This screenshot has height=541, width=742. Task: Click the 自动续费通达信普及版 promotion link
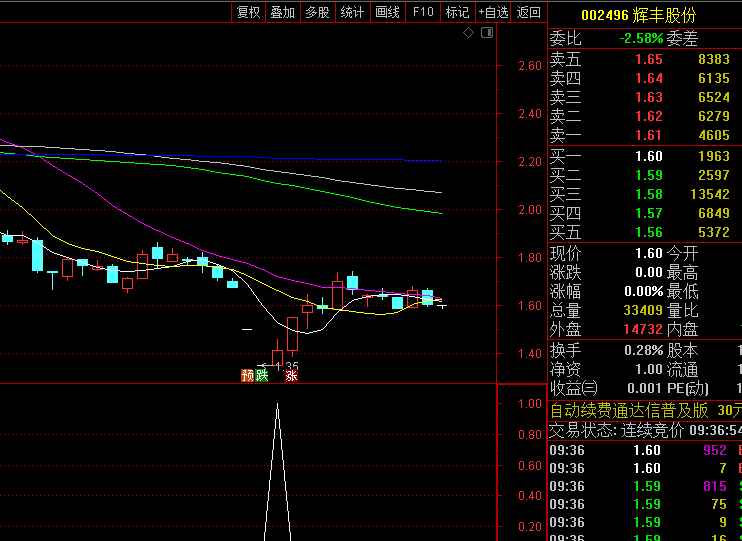(629, 410)
